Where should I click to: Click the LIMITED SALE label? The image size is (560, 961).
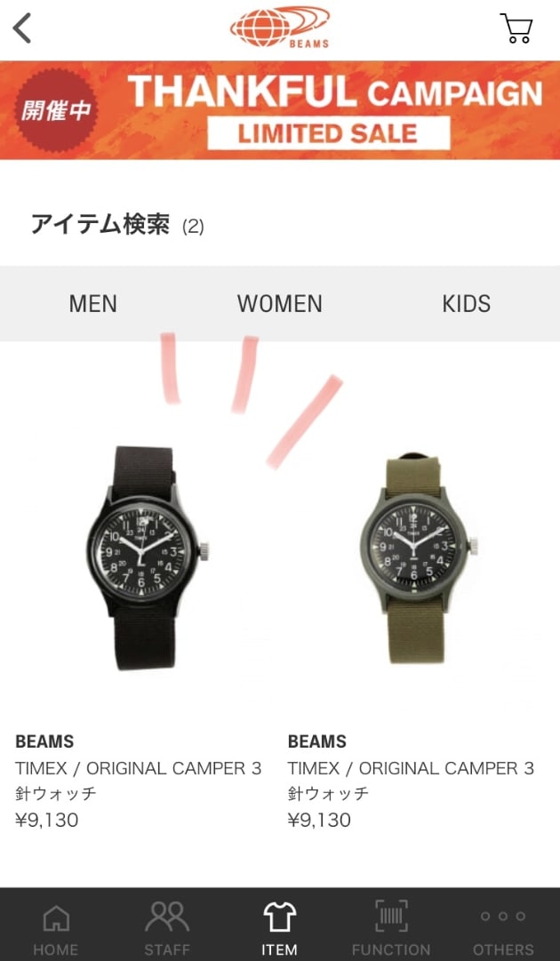point(328,133)
